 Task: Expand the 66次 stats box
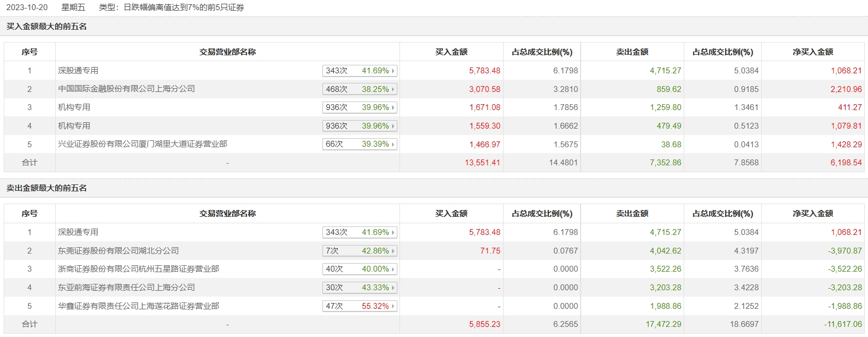[360, 144]
